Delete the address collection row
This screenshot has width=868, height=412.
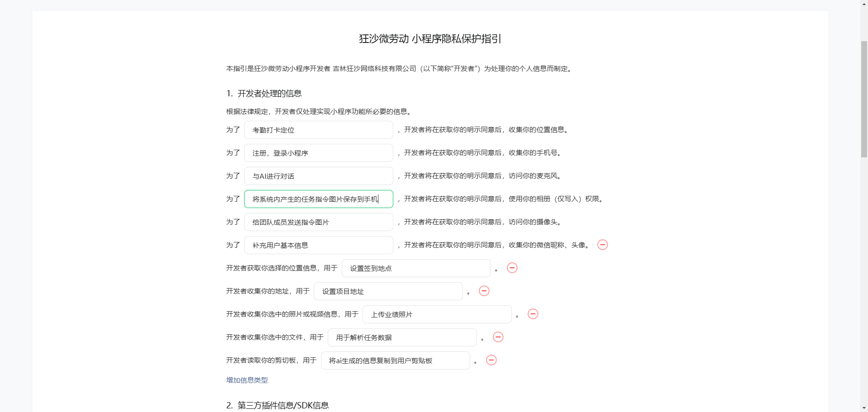pyautogui.click(x=484, y=291)
